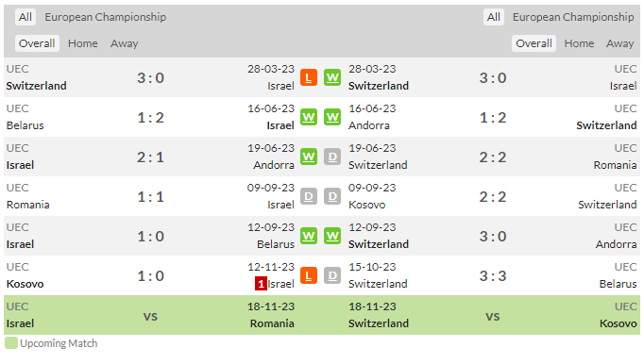This screenshot has width=644, height=364.
Task: Click the grey D badge for Switzerland vs Romania
Action: pyautogui.click(x=332, y=157)
